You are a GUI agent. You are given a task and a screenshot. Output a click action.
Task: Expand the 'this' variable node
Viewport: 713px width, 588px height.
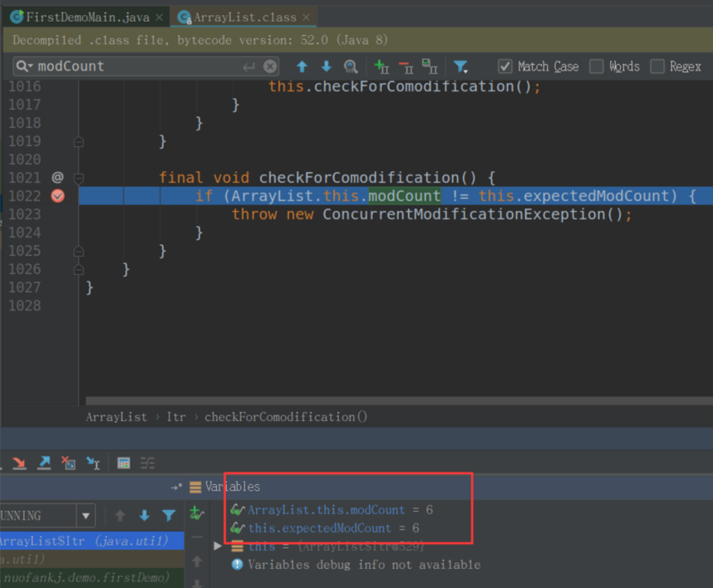point(218,546)
